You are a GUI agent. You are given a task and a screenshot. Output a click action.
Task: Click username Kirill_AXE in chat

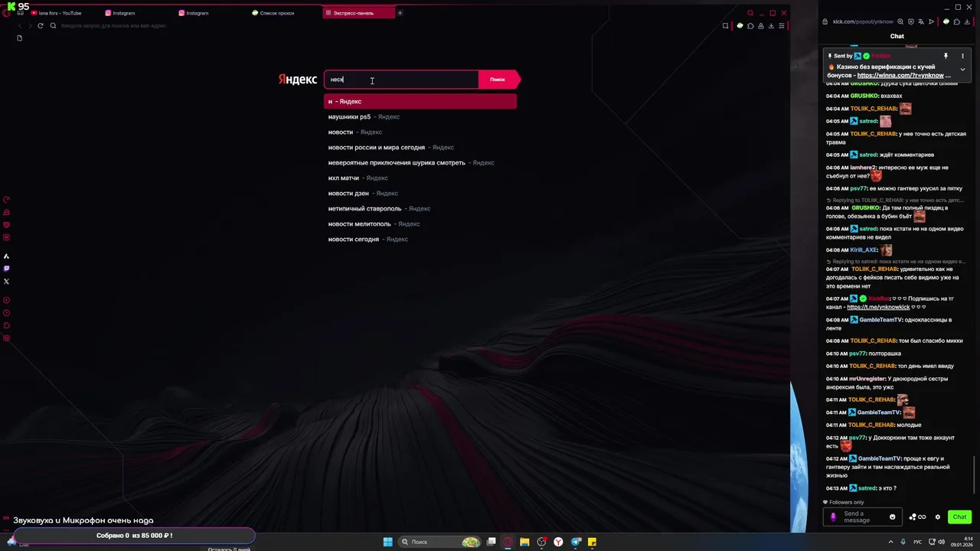(x=864, y=250)
